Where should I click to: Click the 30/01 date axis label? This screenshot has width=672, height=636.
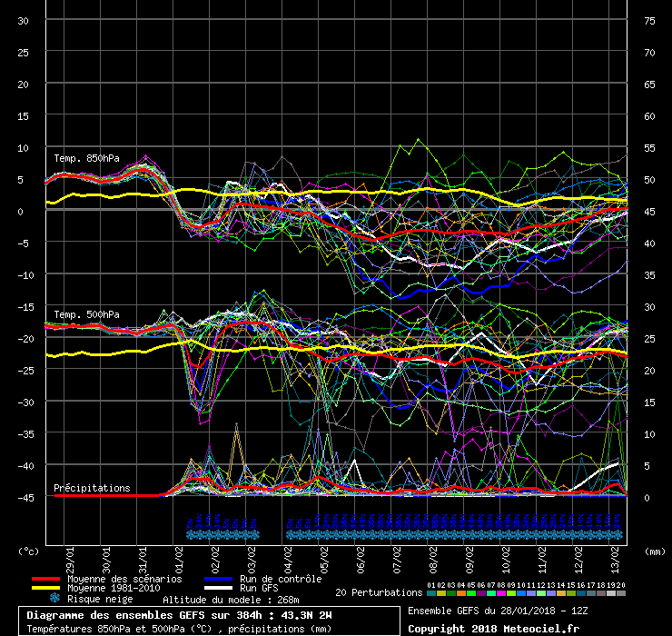coord(107,560)
